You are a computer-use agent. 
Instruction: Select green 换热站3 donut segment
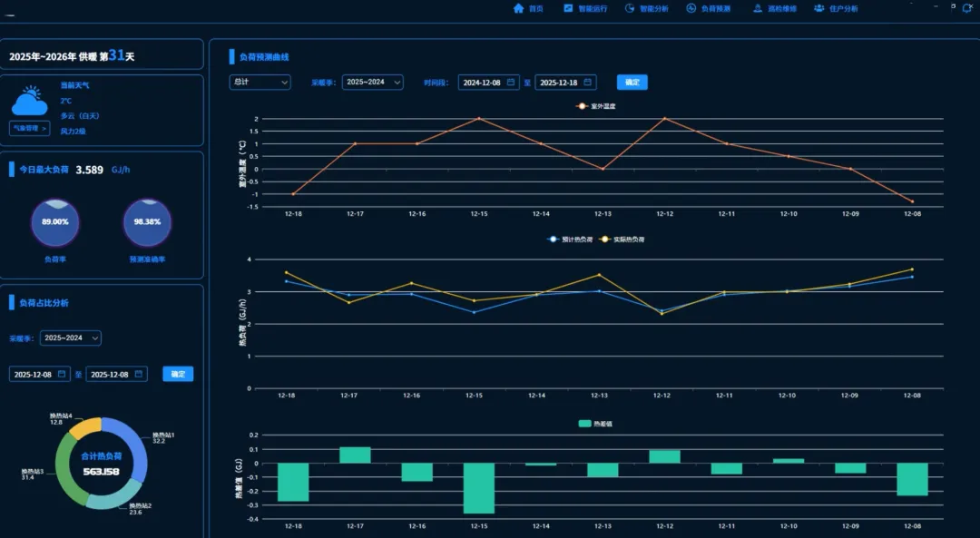(64, 469)
